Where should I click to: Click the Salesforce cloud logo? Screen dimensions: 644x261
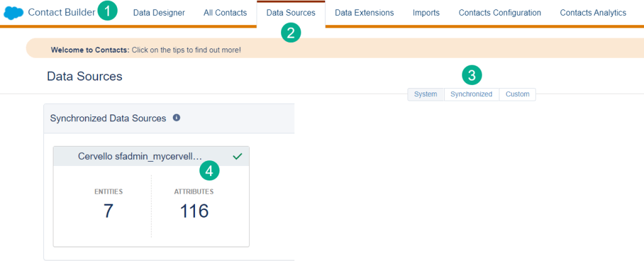coord(13,13)
